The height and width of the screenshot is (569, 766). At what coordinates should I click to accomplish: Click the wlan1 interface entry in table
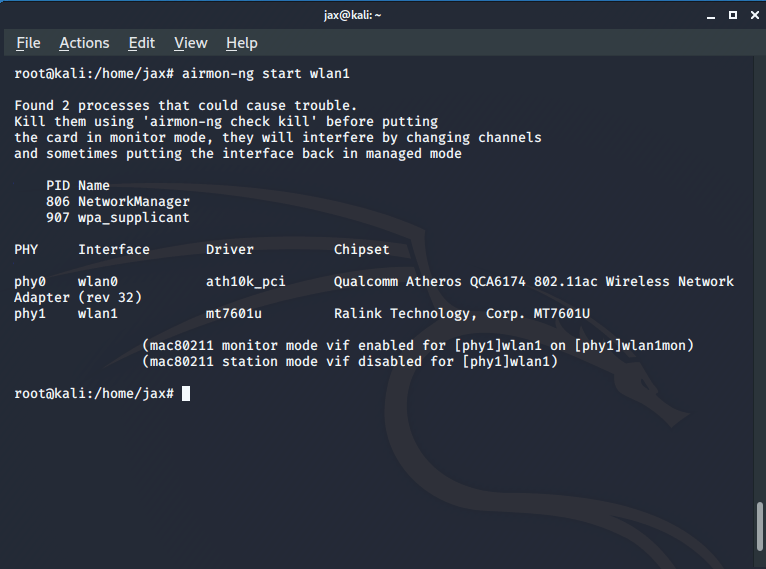tap(98, 314)
